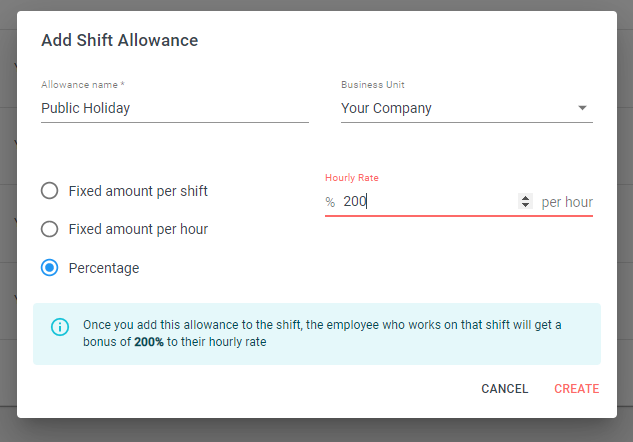Open the Business Unit dropdown arrow

tap(582, 108)
